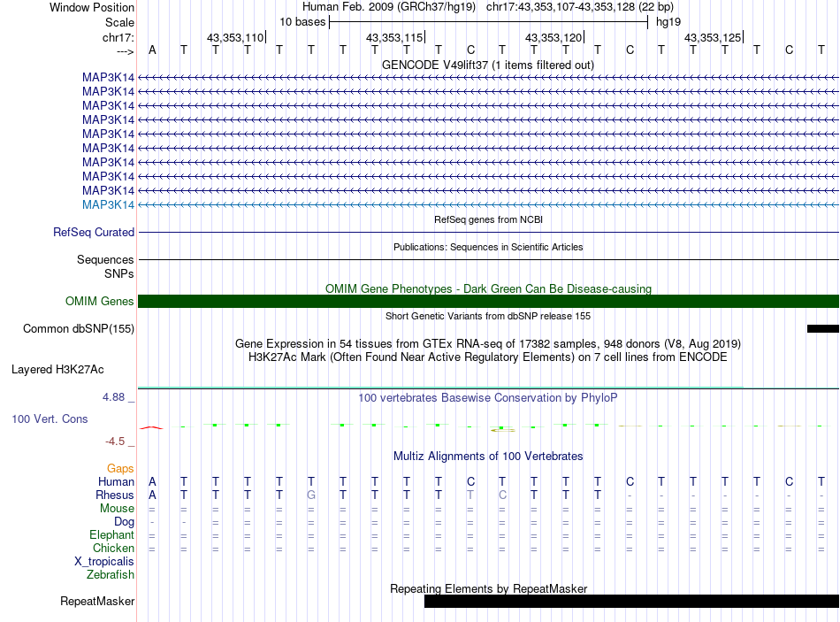
Task: Click the 100 Vert. Cons label
Action: [50, 419]
